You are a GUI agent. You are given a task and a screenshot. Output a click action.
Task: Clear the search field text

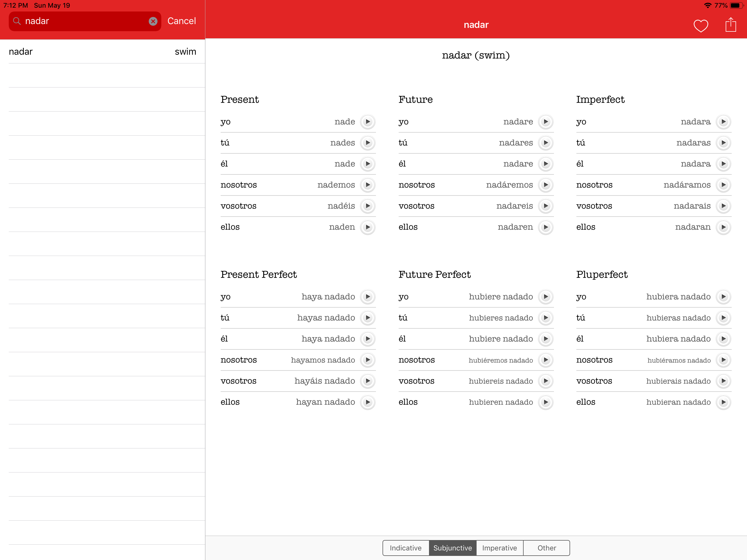click(x=153, y=21)
